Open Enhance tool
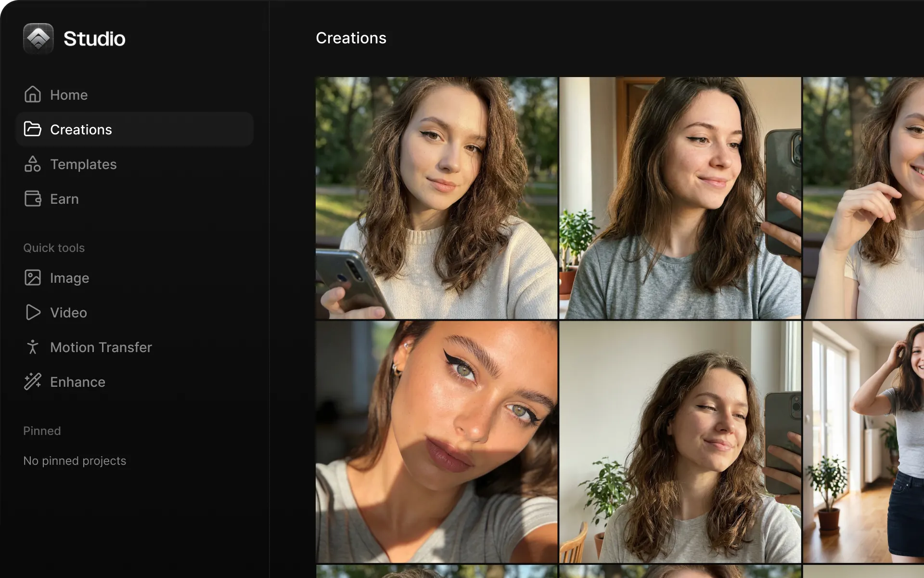 click(x=134, y=382)
